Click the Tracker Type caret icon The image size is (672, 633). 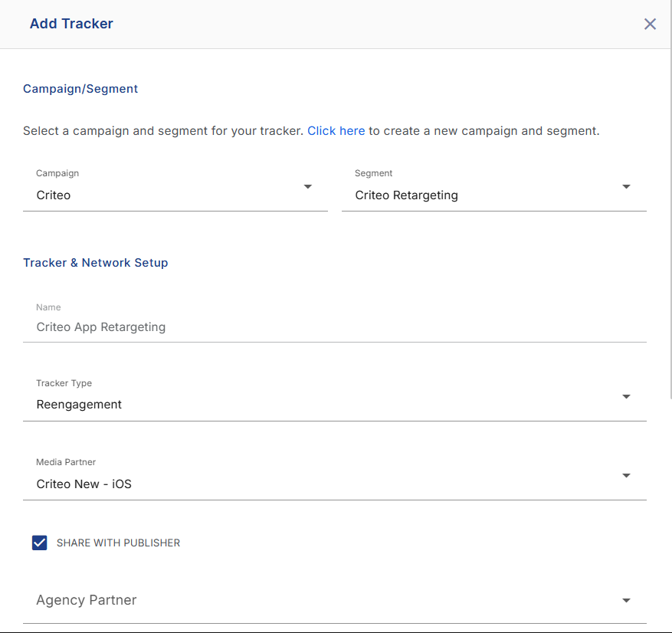626,396
